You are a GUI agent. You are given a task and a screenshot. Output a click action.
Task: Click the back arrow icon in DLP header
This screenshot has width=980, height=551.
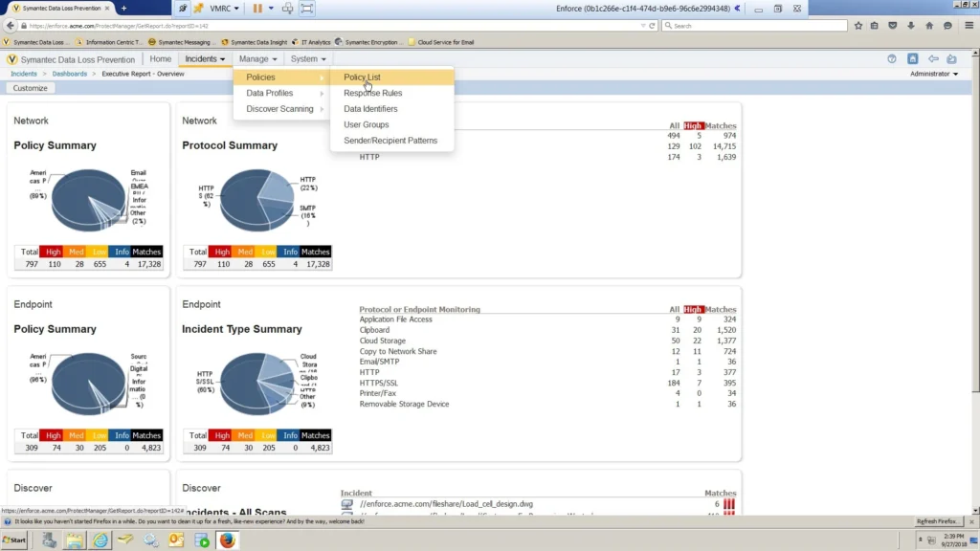pos(933,59)
